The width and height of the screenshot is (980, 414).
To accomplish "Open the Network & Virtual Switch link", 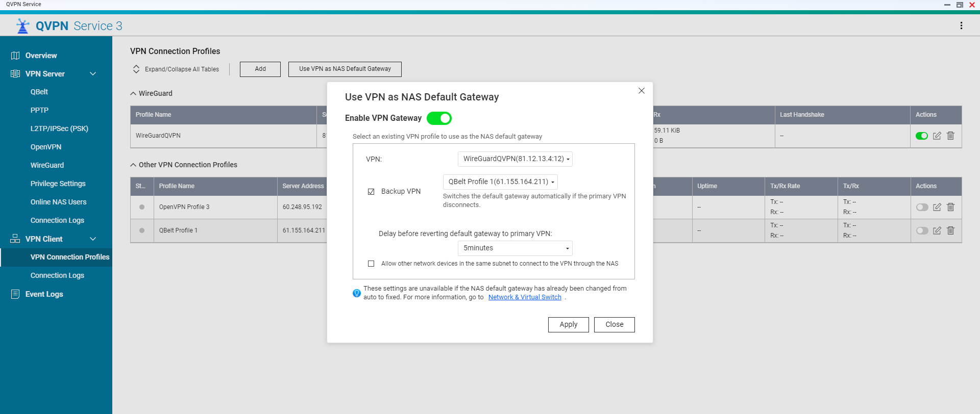I will tap(525, 297).
